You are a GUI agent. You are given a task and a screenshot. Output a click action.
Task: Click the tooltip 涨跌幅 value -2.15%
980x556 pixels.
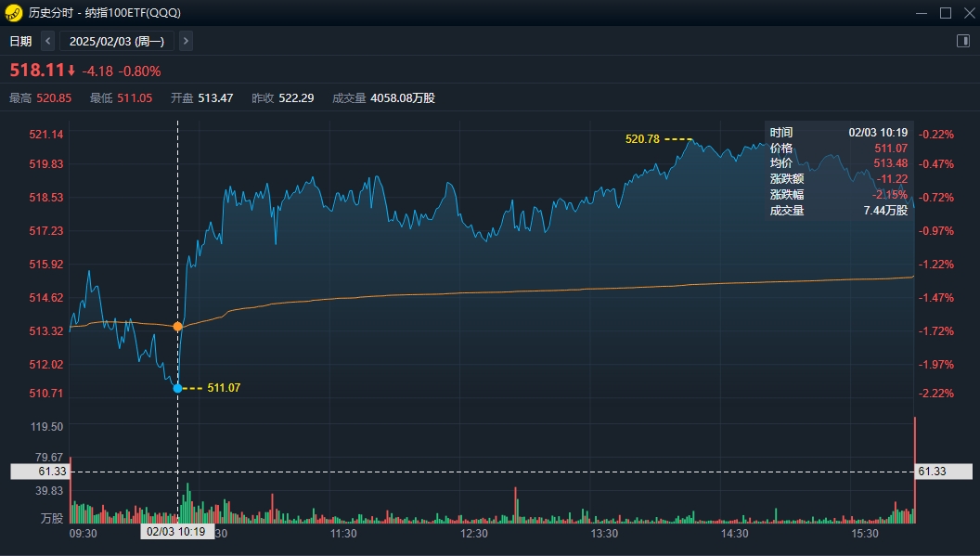point(889,195)
